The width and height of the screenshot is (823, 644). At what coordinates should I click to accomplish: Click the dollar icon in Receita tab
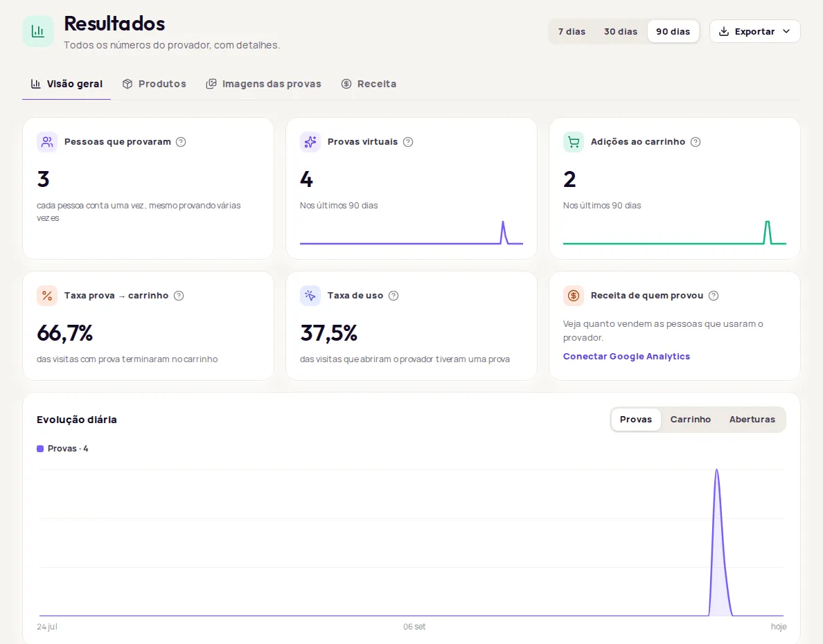[x=346, y=84]
